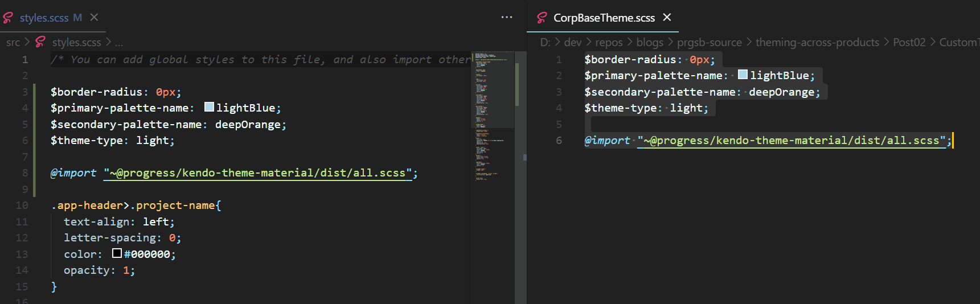The image size is (980, 304).
Task: Click the letter-spacing property line
Action: (x=122, y=238)
